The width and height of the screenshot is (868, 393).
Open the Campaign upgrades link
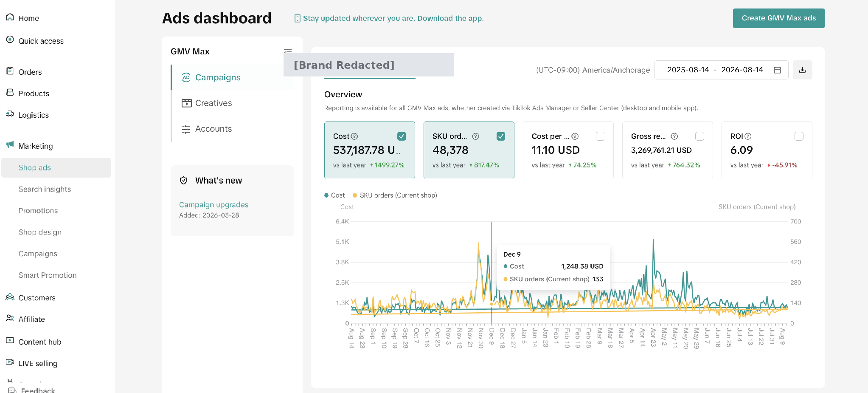213,205
